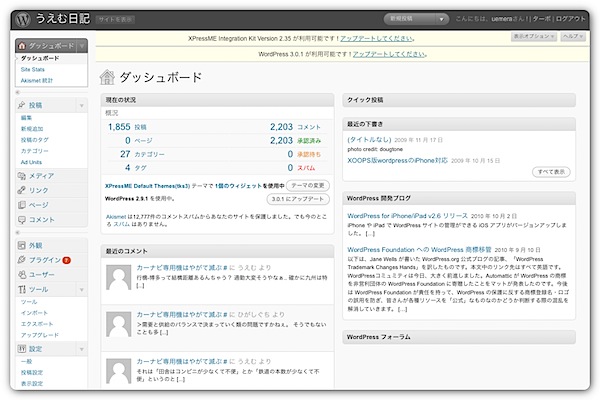Toggle the ツール submenu arrow
This screenshot has width=600, height=400.
tap(82, 290)
